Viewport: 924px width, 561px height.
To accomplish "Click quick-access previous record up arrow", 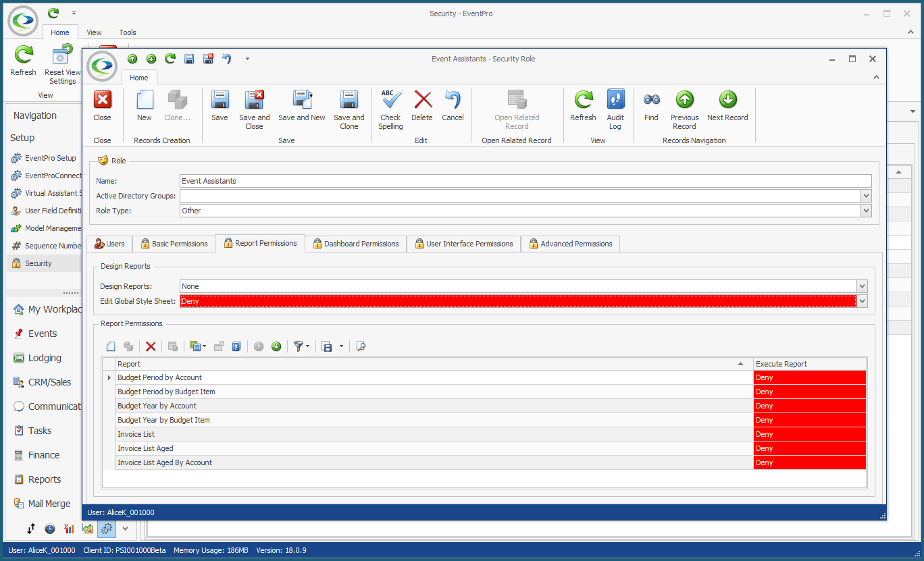I will [132, 59].
